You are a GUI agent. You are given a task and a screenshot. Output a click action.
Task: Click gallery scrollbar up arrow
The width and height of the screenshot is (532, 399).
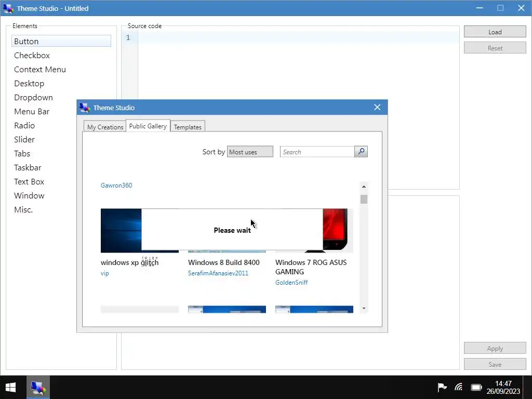tap(364, 187)
